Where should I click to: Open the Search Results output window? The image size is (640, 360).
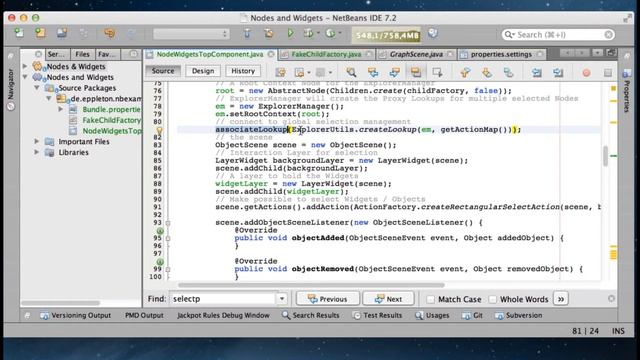click(x=311, y=315)
